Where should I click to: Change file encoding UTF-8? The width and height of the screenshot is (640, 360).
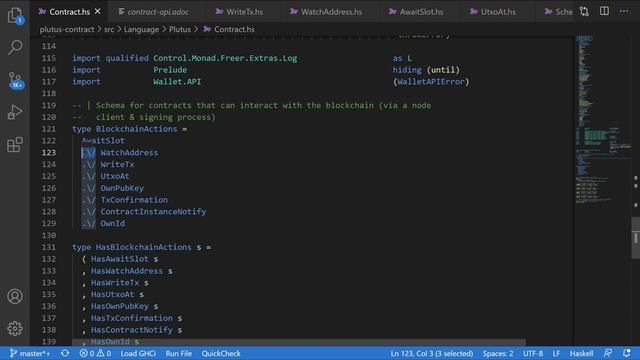point(533,353)
